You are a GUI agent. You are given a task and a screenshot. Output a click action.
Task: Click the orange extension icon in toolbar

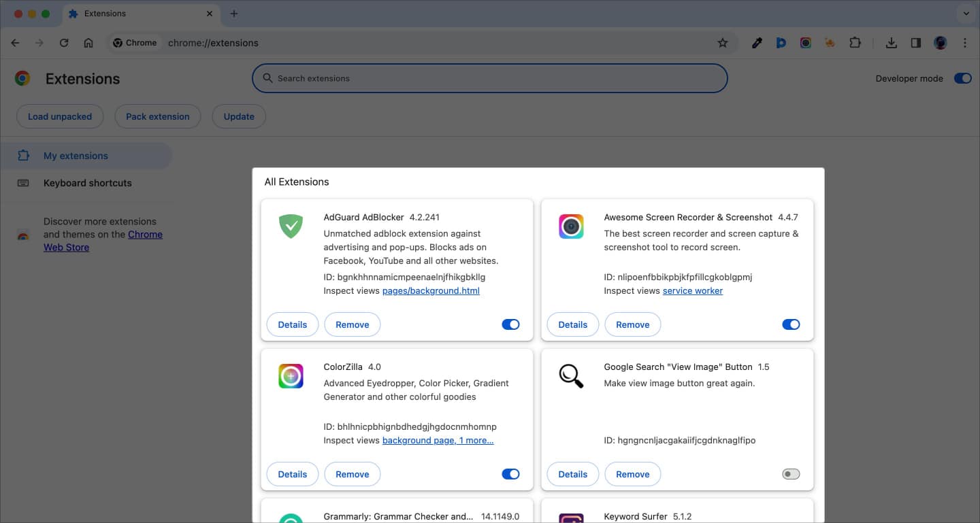coord(830,43)
